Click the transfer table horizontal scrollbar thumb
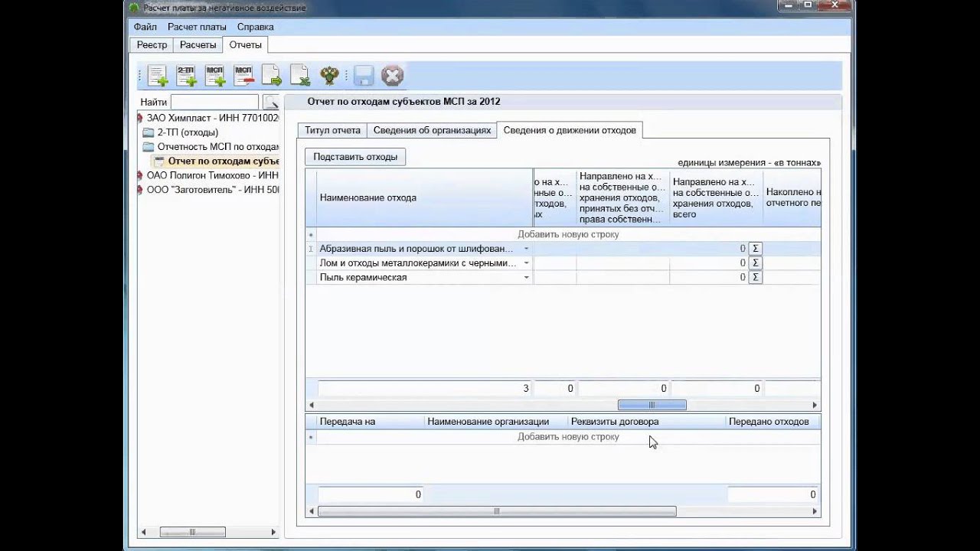Image resolution: width=980 pixels, height=551 pixels. (x=497, y=511)
